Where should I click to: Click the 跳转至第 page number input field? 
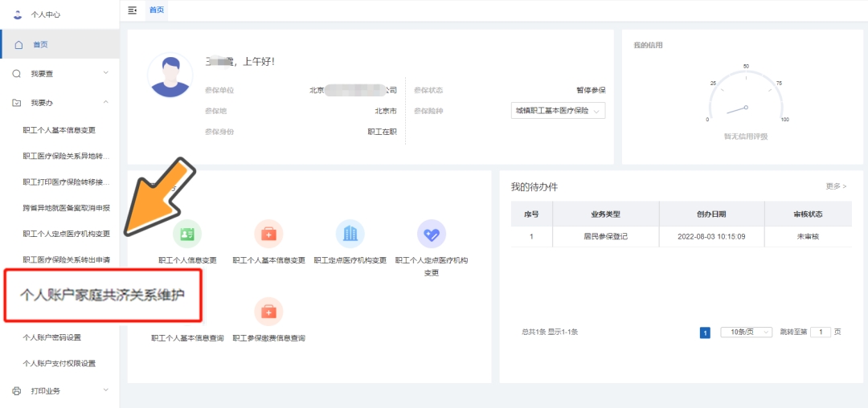coord(820,332)
